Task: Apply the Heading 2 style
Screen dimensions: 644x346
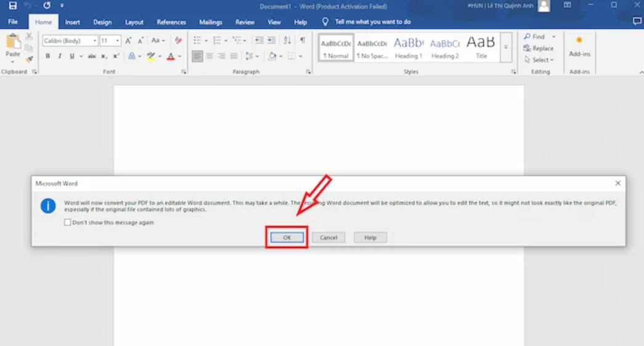Action: pos(445,47)
